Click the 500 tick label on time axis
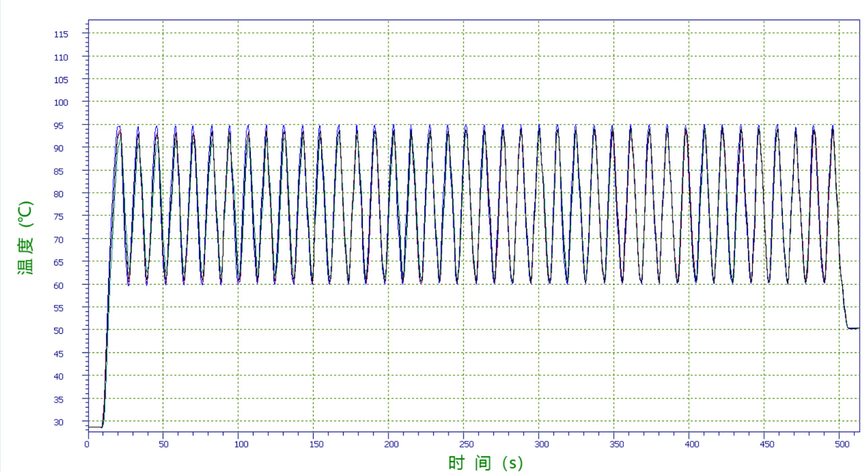Screen dimensions: 868x472 [x=839, y=444]
